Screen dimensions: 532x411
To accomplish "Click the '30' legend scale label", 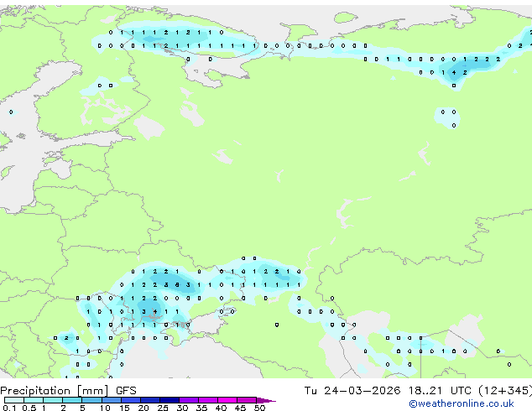I will [182, 408].
